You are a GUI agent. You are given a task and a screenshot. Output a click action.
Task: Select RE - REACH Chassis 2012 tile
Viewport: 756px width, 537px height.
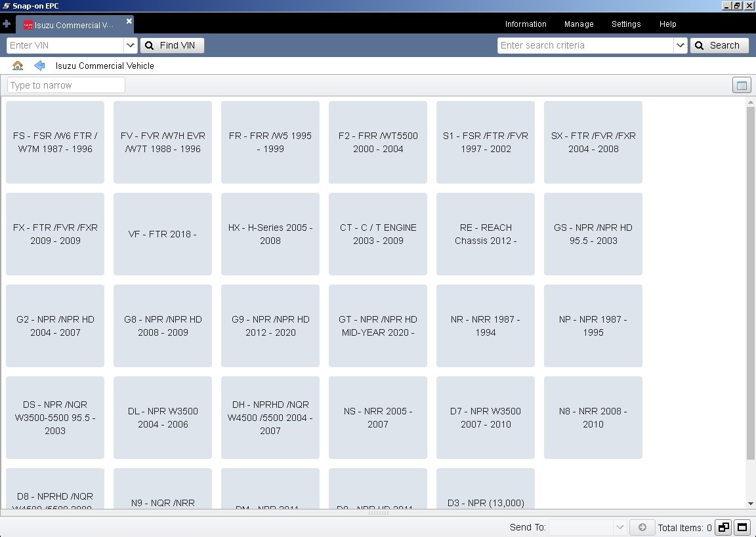[x=486, y=234]
